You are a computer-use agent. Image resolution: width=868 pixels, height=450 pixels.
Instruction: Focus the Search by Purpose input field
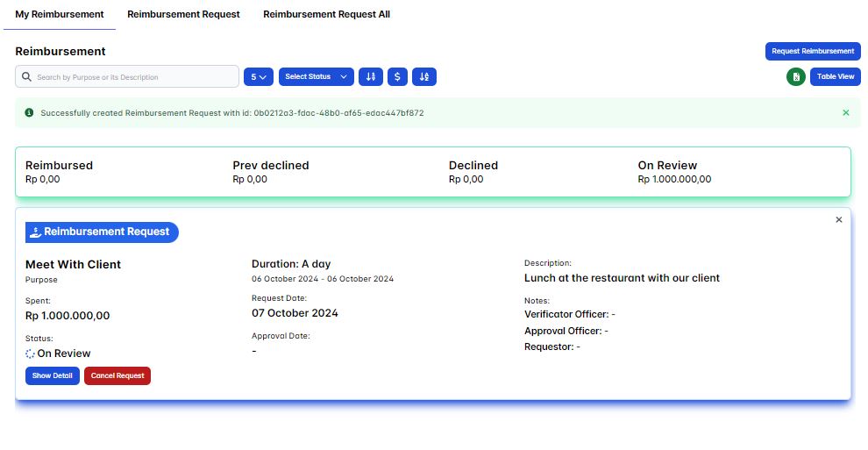tap(132, 77)
